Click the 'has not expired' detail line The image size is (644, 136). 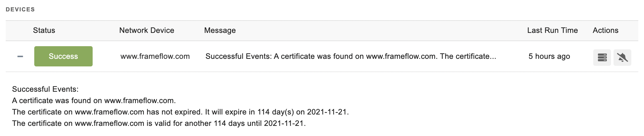tap(180, 112)
